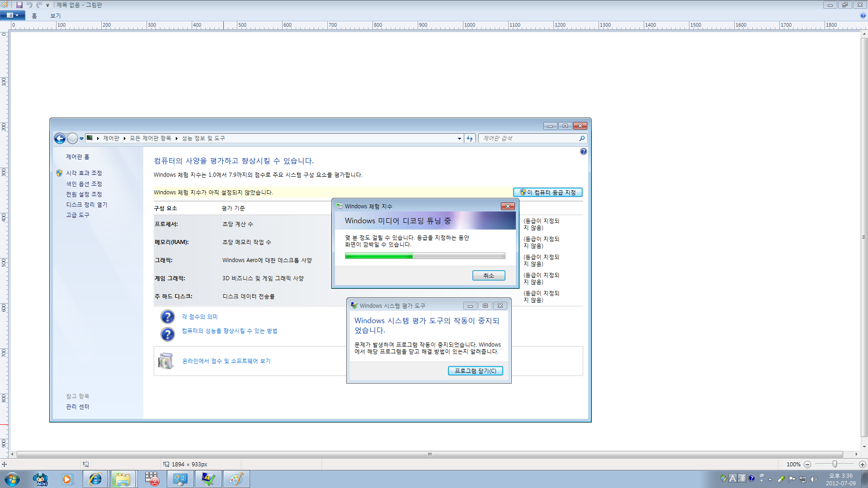
Task: Click 컴퓨터의 성능을 향상시킬 수 있는 방법 link
Action: 230,331
